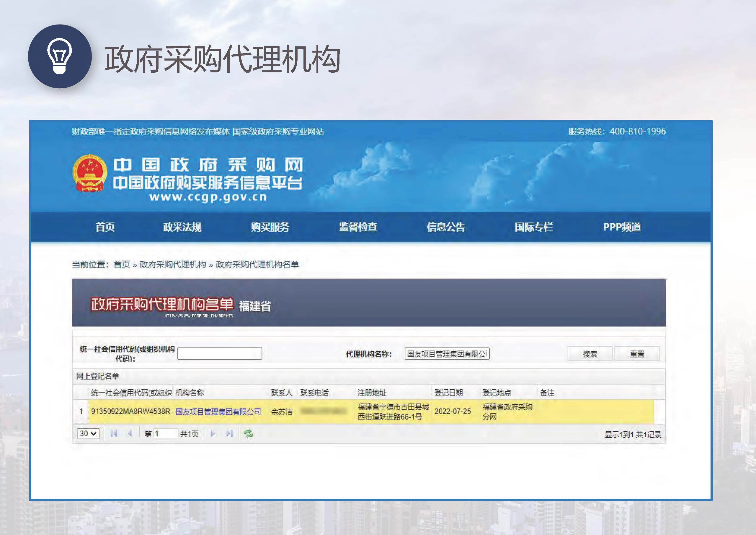
Task: Click the www.ccgp.gov.cn site address
Action: pos(208,197)
